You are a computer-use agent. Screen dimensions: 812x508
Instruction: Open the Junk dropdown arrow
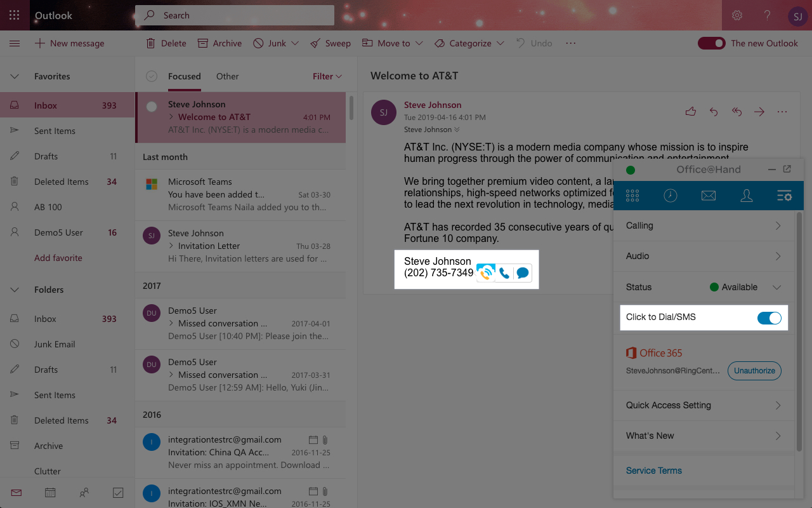tap(295, 43)
